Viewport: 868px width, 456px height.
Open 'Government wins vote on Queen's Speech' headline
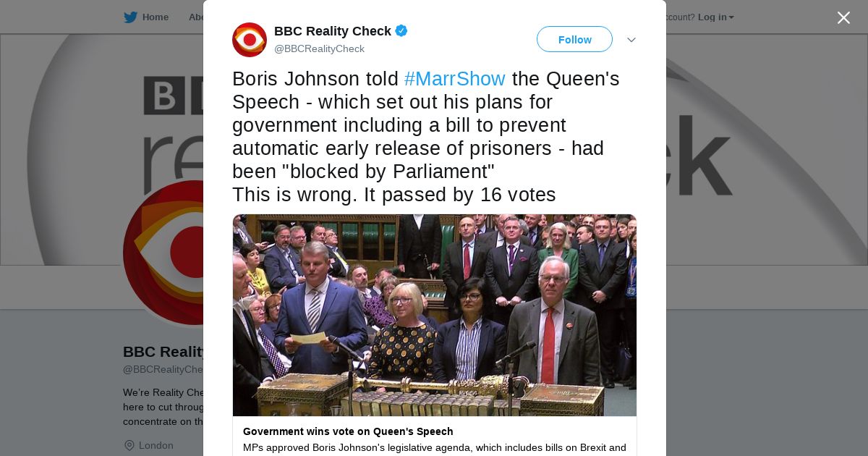click(348, 431)
